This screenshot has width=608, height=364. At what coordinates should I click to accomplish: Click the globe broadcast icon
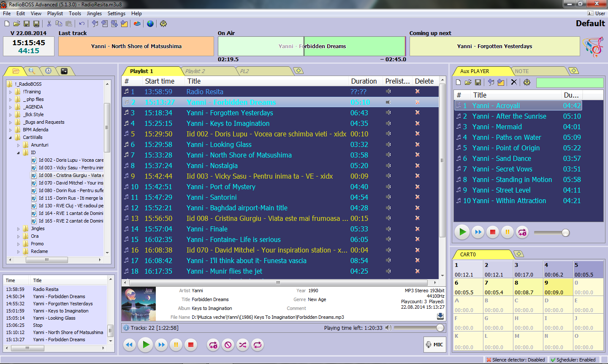click(x=150, y=24)
